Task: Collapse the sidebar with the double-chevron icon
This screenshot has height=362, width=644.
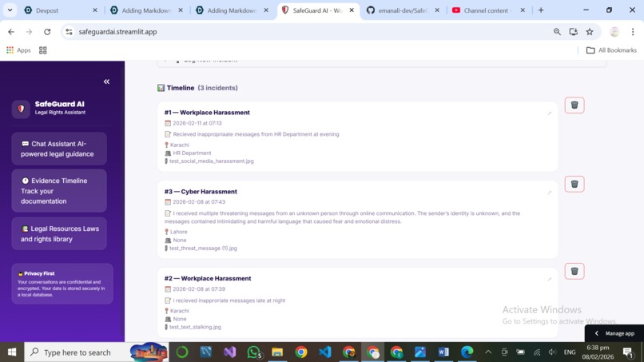Action: pyautogui.click(x=106, y=82)
